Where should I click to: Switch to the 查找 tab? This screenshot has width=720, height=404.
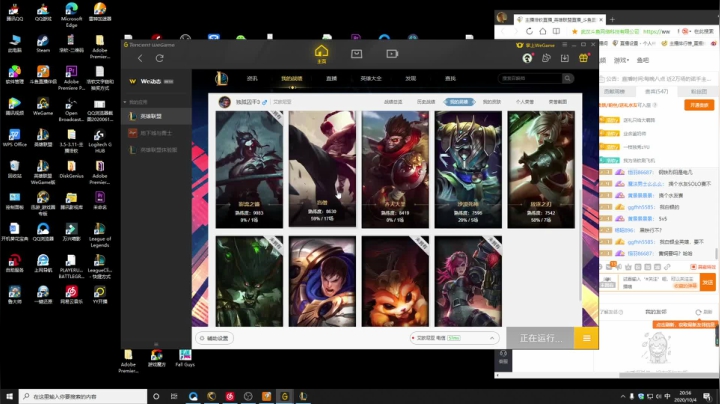click(450, 79)
